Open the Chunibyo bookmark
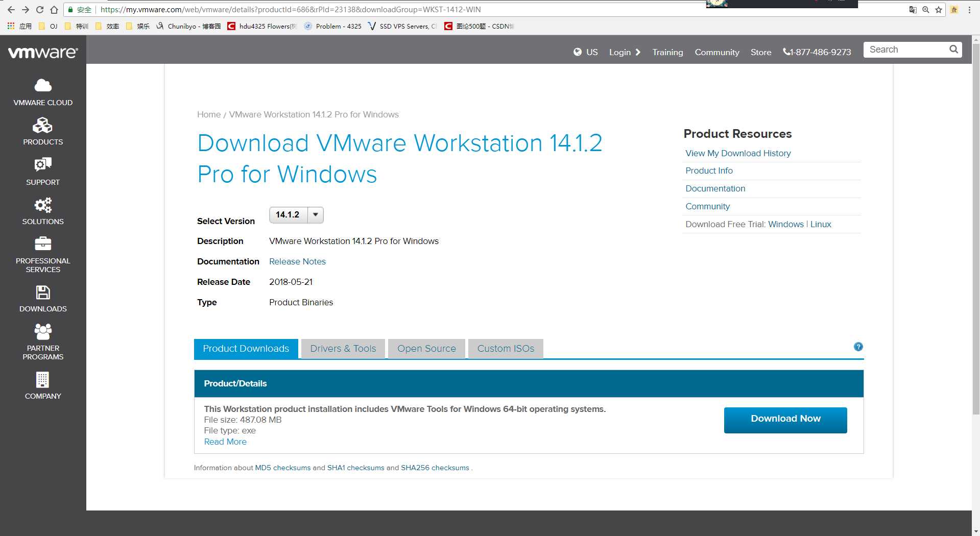Viewport: 980px width, 536px height. click(188, 26)
